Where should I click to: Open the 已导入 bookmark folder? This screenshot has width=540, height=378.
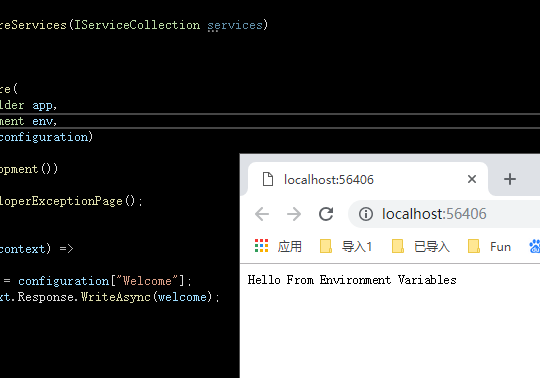tap(421, 246)
